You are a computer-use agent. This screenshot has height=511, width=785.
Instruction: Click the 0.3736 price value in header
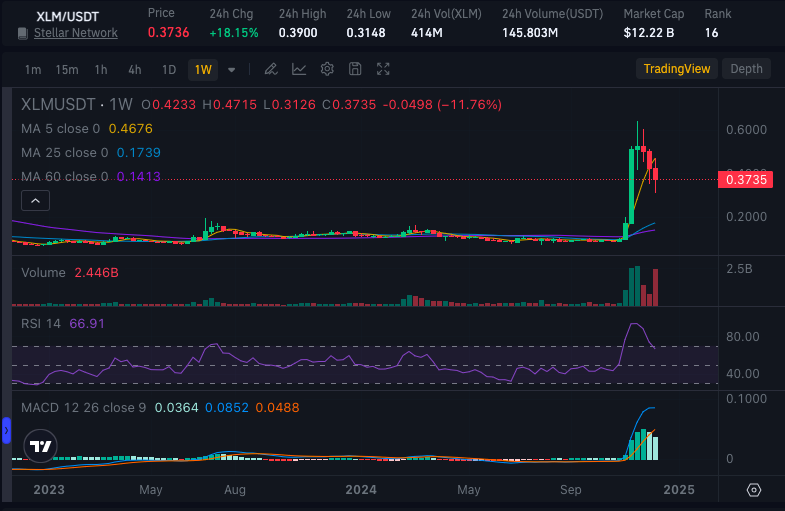[168, 33]
